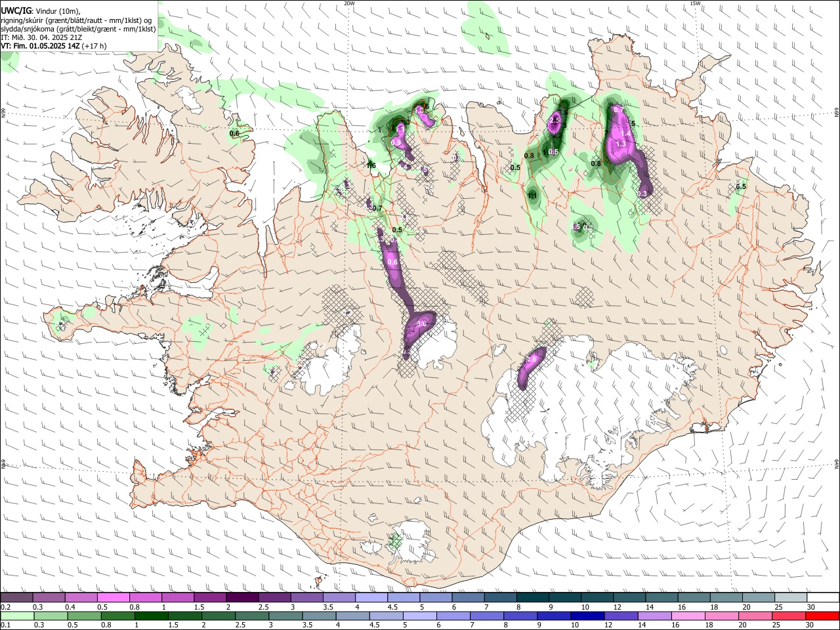Select the 'rigning/skúrir' legend description line
This screenshot has height=630, width=840.
pos(76,20)
